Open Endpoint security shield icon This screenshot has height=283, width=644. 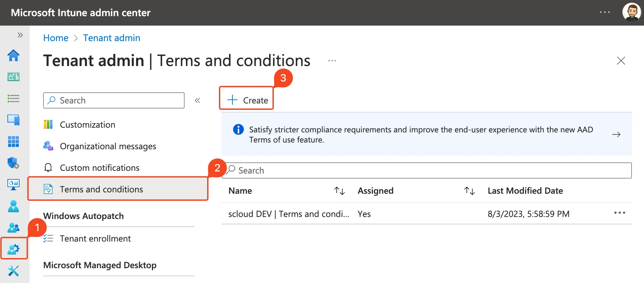(x=13, y=163)
